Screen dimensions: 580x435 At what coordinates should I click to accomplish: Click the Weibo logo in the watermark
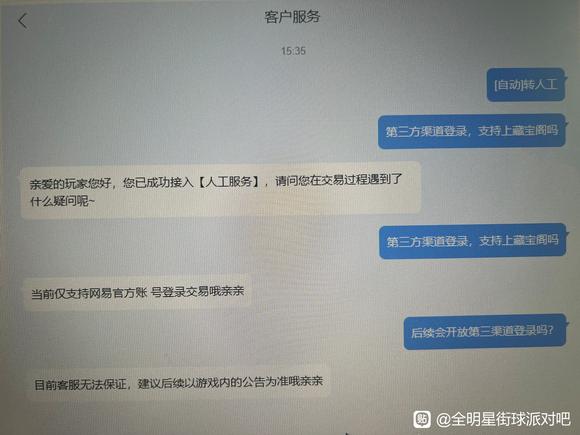pos(422,419)
